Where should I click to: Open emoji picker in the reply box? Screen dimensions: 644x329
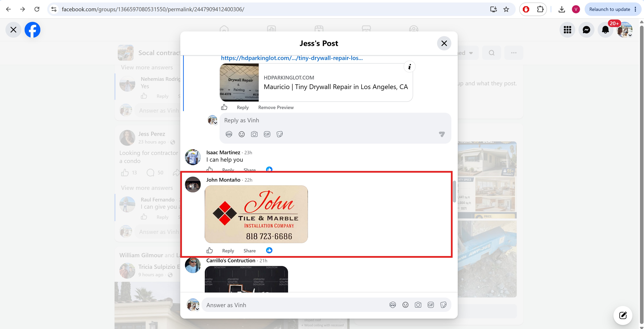(x=242, y=134)
